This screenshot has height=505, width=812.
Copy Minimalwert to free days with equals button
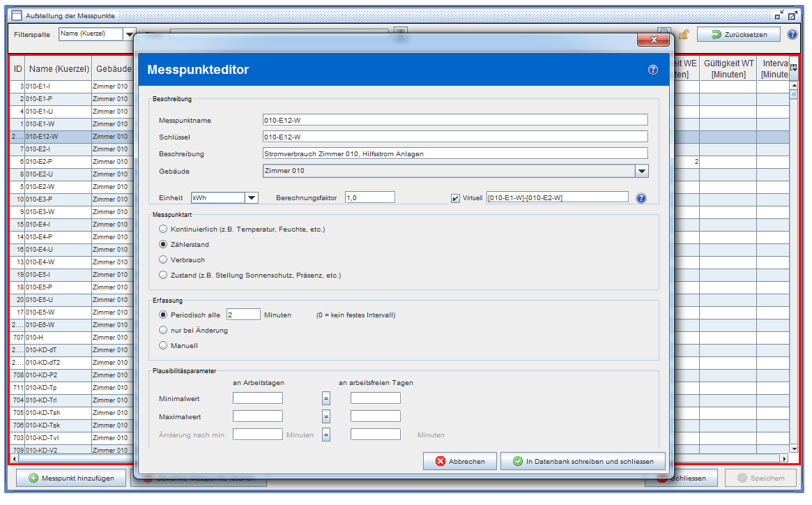[325, 398]
